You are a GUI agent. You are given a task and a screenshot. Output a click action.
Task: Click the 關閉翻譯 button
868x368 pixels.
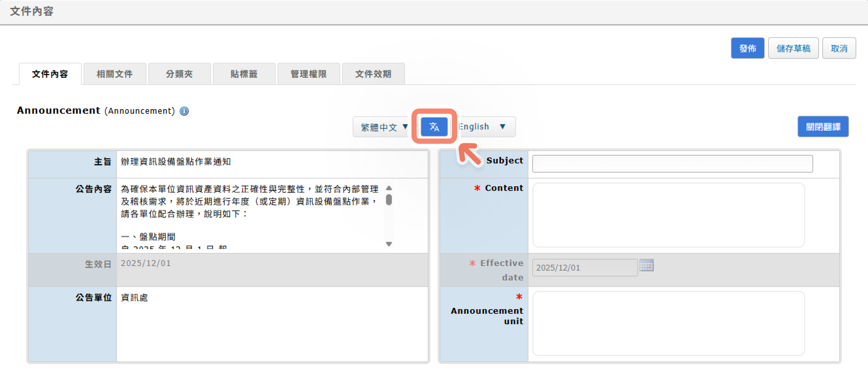click(823, 127)
